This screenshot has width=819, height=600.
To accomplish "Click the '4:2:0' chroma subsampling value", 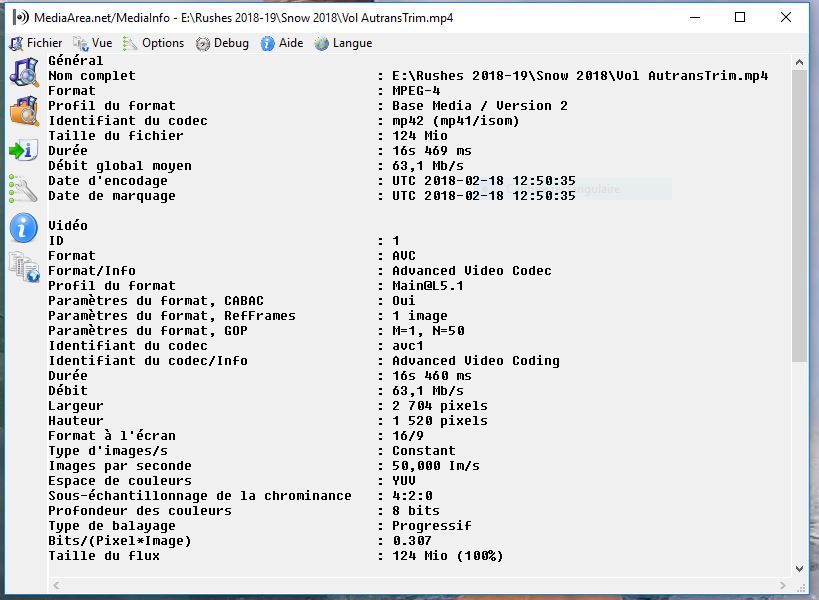I will click(412, 496).
